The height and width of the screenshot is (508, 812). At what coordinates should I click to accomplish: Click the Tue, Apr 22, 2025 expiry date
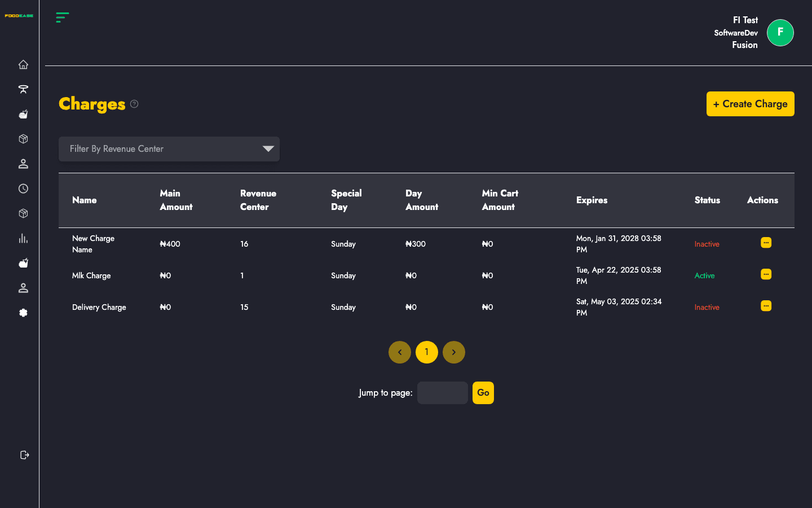[x=619, y=275]
